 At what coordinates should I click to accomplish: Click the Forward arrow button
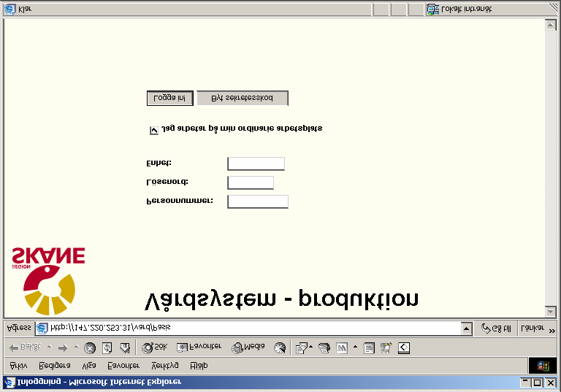63,347
